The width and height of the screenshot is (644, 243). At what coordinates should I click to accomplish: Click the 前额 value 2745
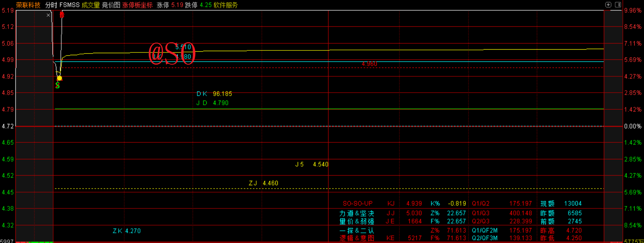click(x=575, y=221)
